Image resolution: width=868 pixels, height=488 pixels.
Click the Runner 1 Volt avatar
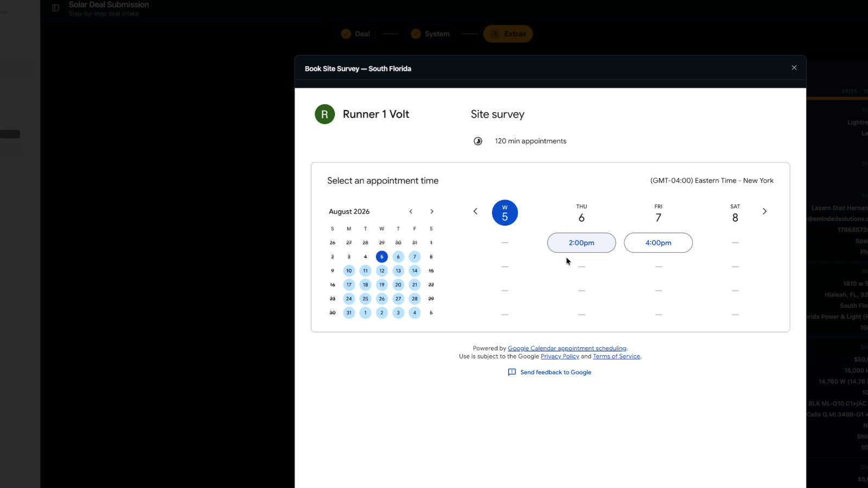click(x=324, y=114)
